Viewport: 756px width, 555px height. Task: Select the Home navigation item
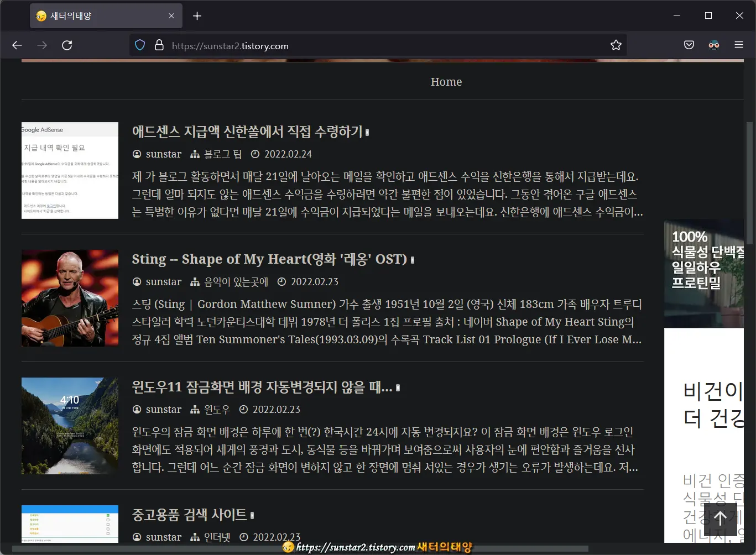[446, 81]
